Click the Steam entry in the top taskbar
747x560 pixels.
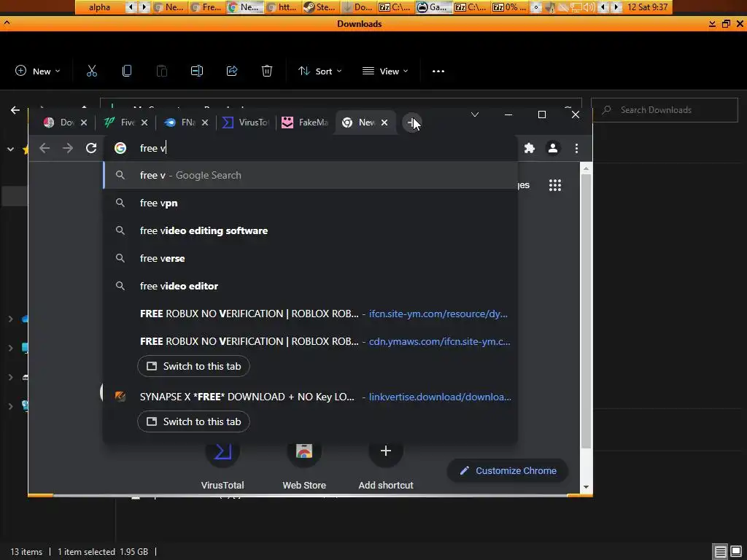coord(320,7)
